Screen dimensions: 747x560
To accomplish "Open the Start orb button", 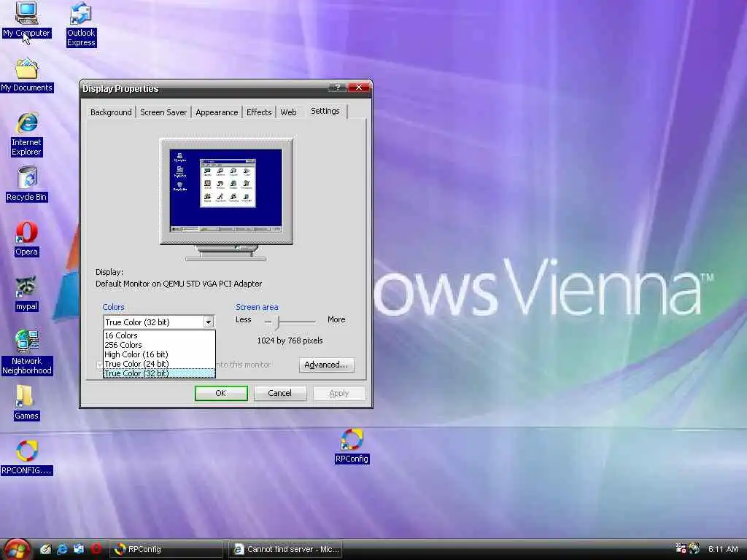I will [x=17, y=549].
